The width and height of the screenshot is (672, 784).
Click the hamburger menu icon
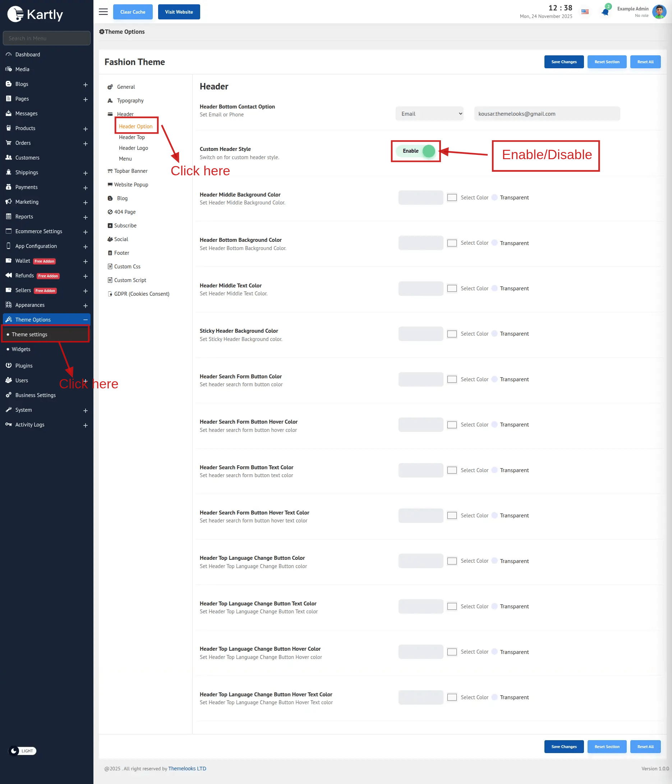(x=103, y=12)
